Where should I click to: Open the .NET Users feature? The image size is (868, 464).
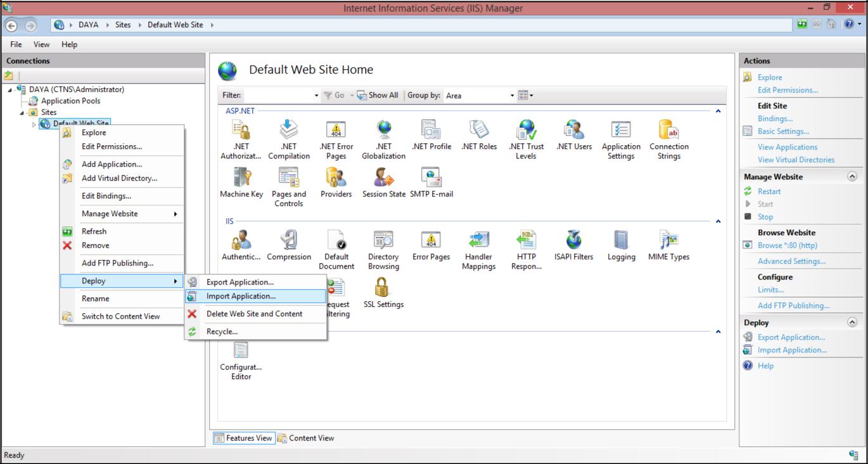[x=573, y=136]
